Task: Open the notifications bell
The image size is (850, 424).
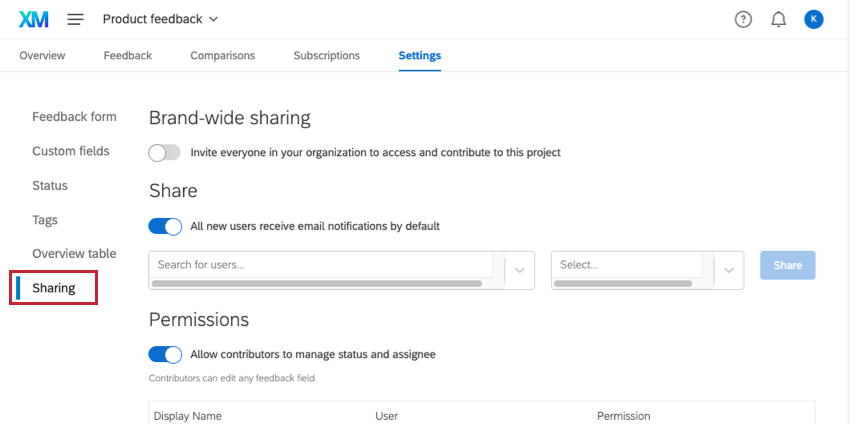Action: coord(778,19)
